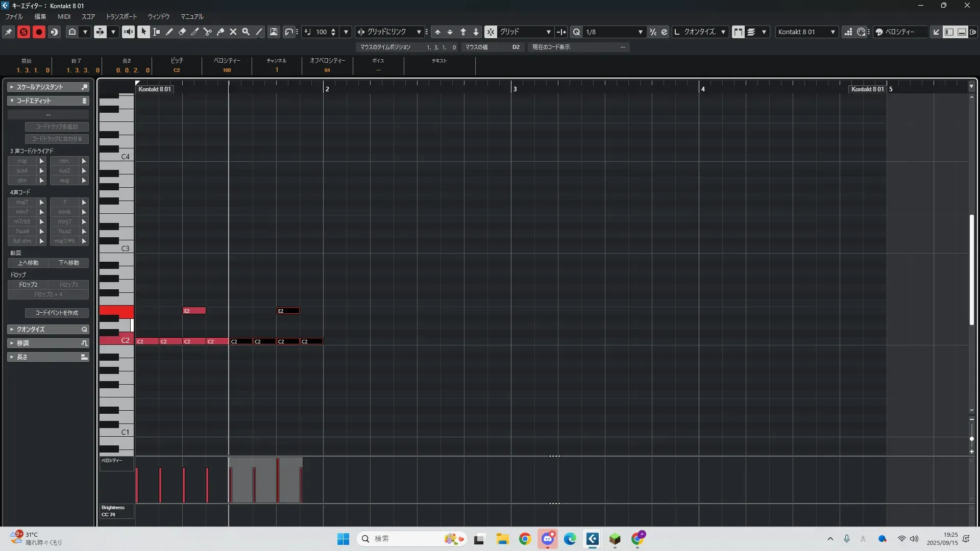Select the Split scissors tool

208,32
